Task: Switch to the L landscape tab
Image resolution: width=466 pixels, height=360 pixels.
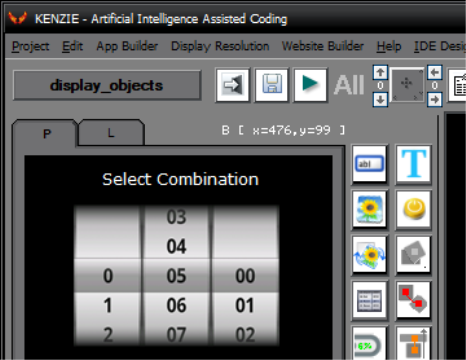Action: point(111,133)
